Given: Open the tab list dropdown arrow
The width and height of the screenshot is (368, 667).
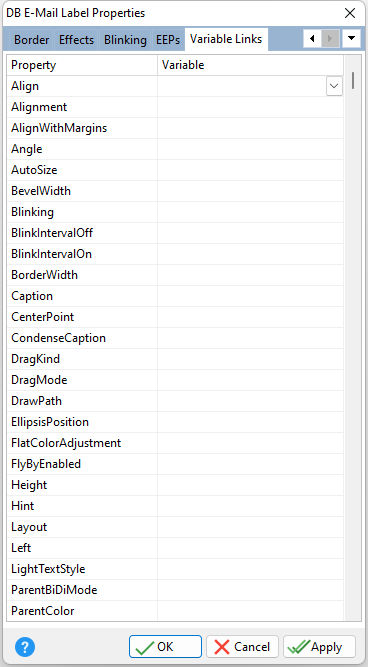Looking at the screenshot, I should 351,39.
